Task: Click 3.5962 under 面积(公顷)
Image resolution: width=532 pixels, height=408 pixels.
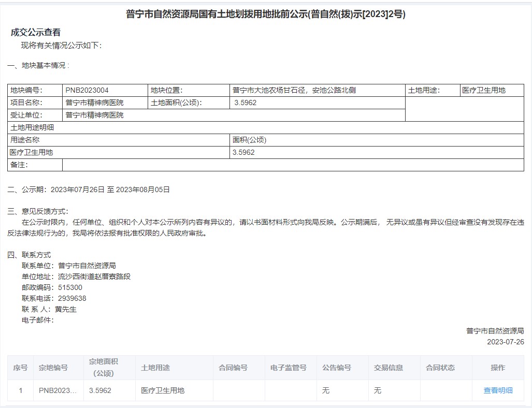Action: (243, 152)
